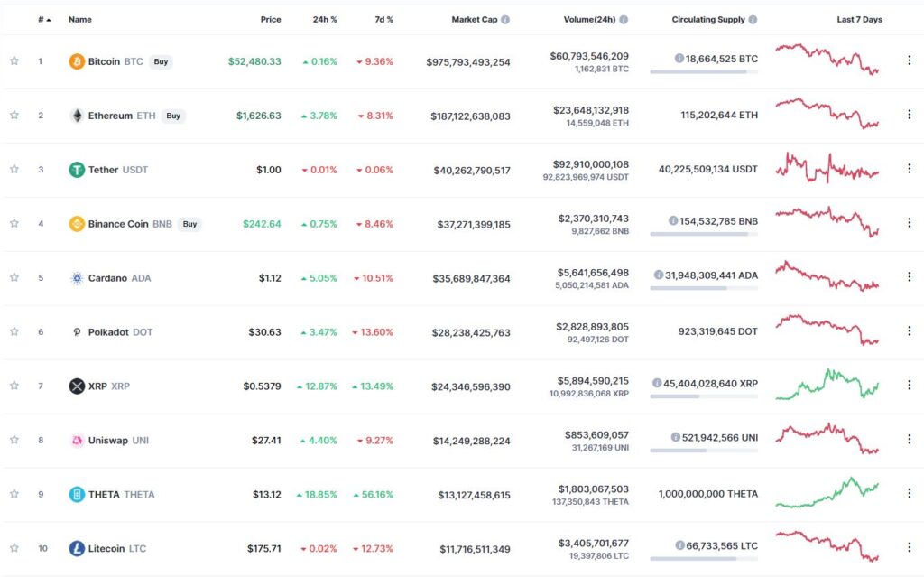
Task: Click info icon beside Bitcoin circulating supply
Action: [679, 59]
